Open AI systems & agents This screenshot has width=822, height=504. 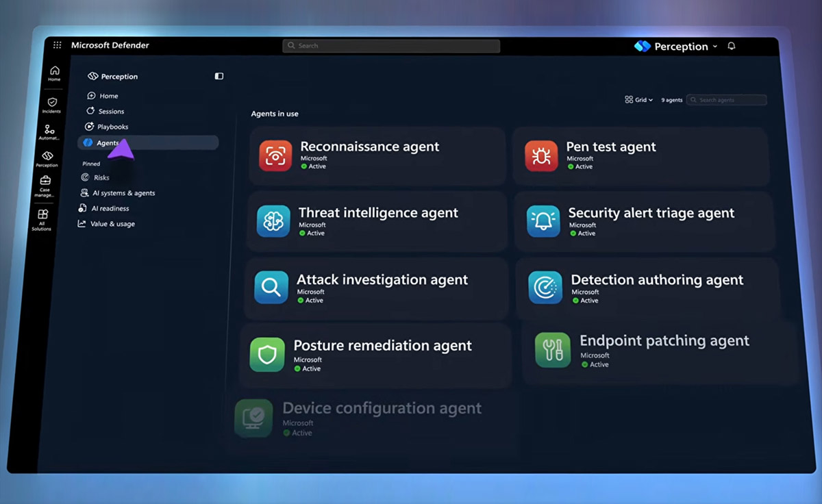tap(118, 193)
